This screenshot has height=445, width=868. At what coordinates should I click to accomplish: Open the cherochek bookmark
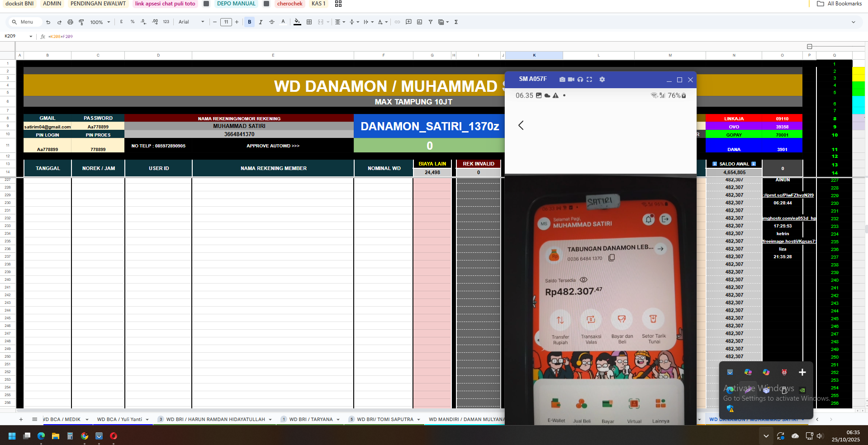pos(290,4)
